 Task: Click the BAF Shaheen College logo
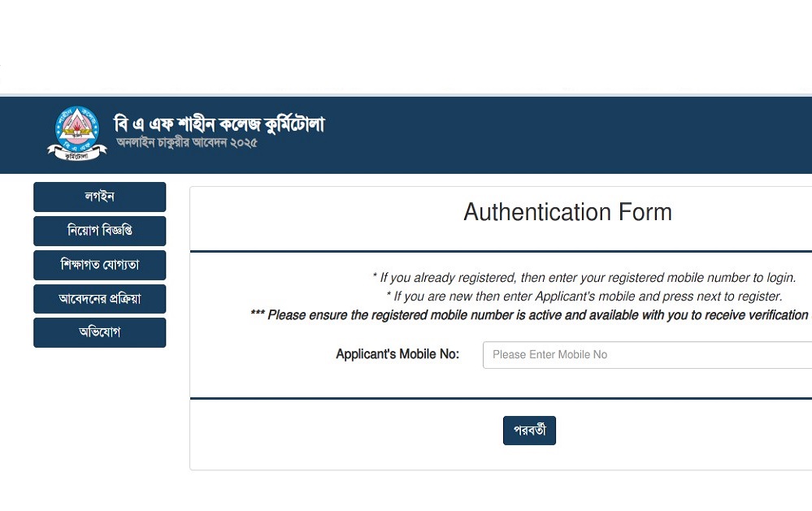click(x=77, y=133)
